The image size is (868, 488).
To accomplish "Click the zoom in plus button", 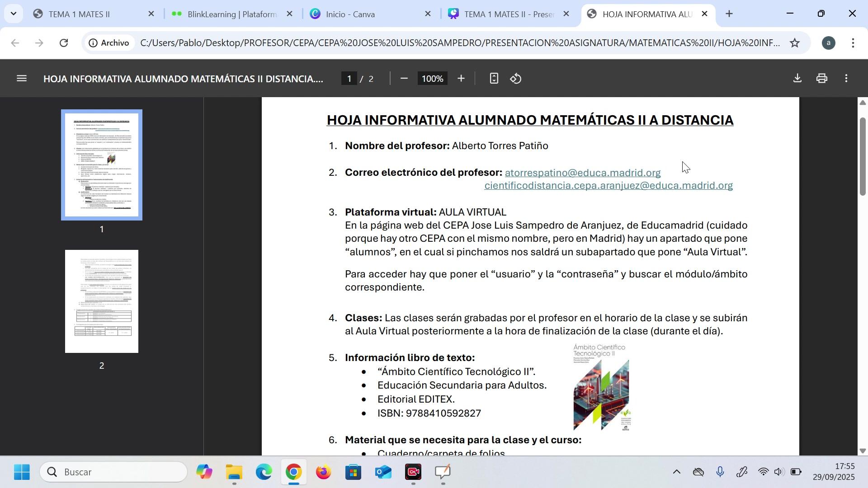I will (x=461, y=79).
